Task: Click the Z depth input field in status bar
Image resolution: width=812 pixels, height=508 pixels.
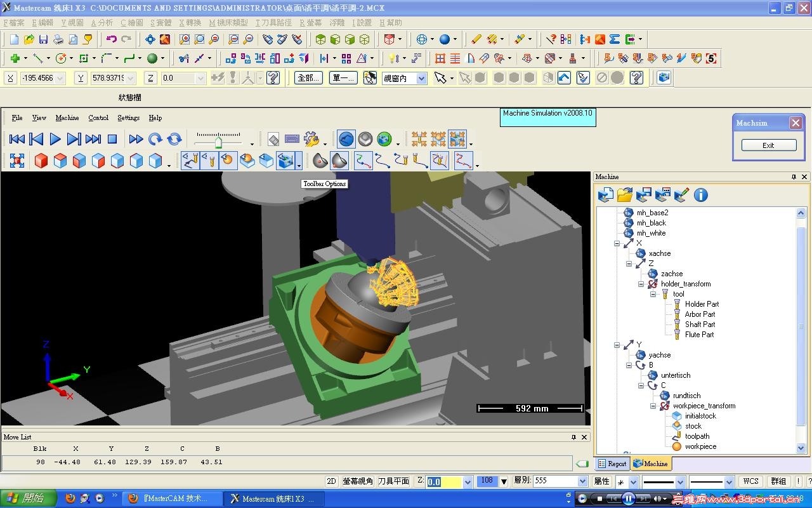Action: pos(444,482)
